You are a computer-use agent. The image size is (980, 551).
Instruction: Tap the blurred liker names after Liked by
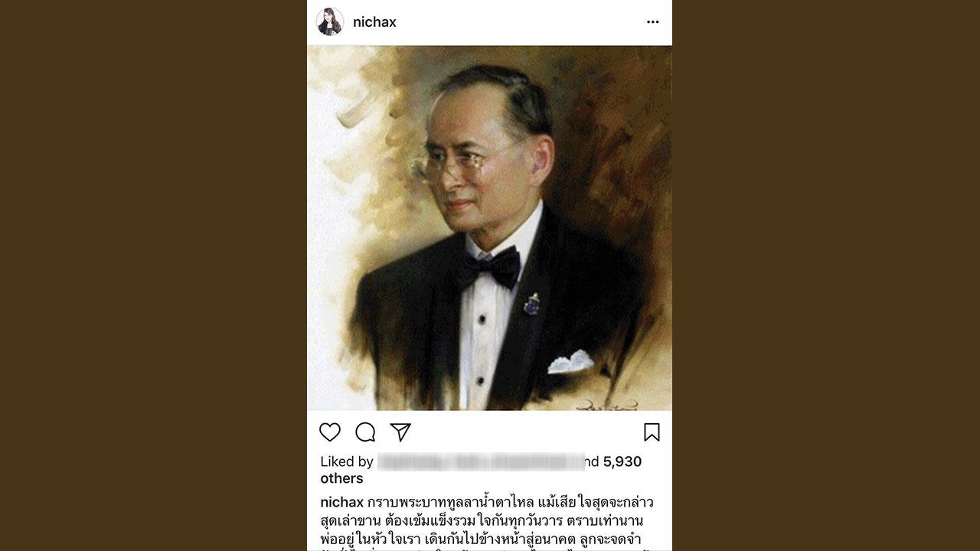click(481, 461)
